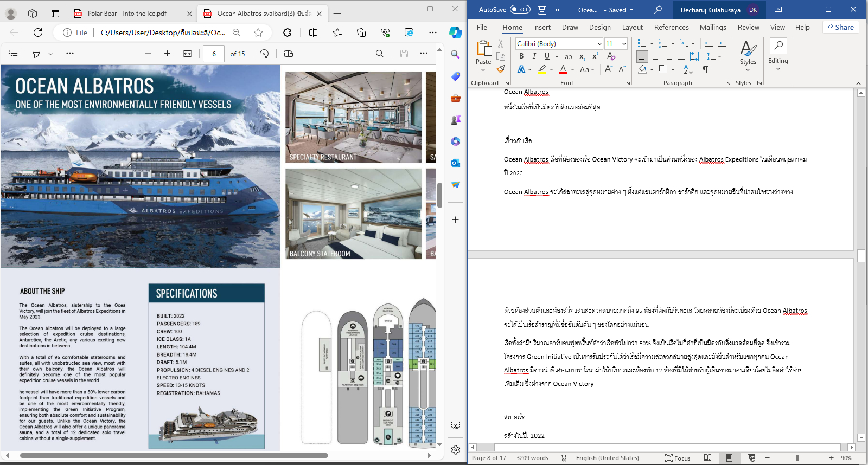Click the PDF zoom in plus button
Screen dimensions: 868x465
coord(168,54)
